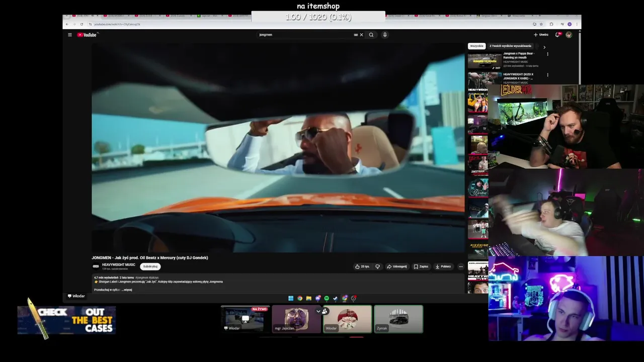This screenshot has width=644, height=362.
Task: Click the #jongmen hashtag
Action: tap(141, 278)
